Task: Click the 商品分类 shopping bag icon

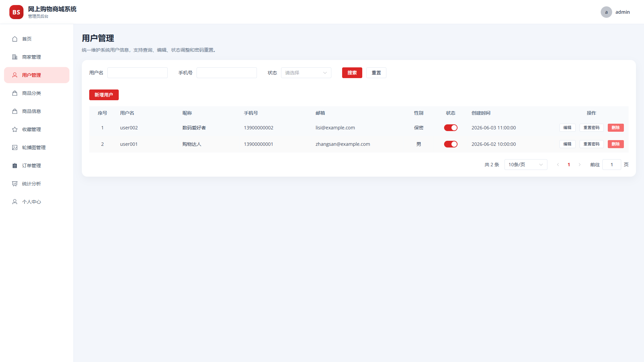Action: [x=15, y=93]
